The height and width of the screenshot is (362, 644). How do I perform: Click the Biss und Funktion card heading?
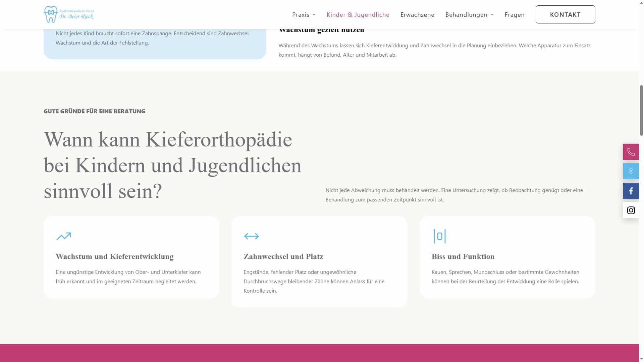[463, 257]
